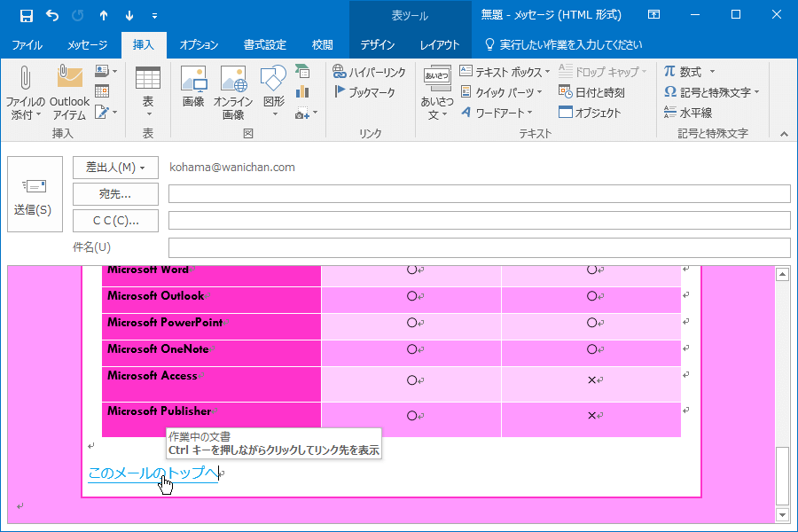Send the message with 送信(S)
This screenshot has height=532, width=798.
(35, 194)
